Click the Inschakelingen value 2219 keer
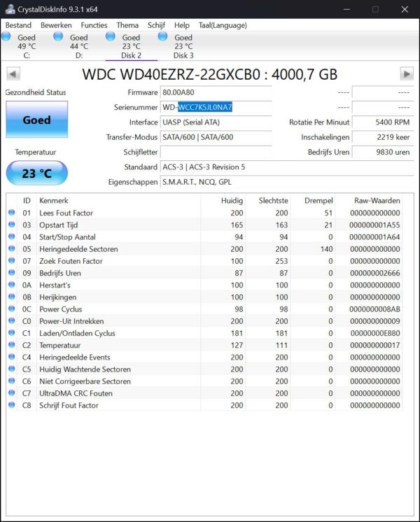420x522 pixels. point(383,137)
